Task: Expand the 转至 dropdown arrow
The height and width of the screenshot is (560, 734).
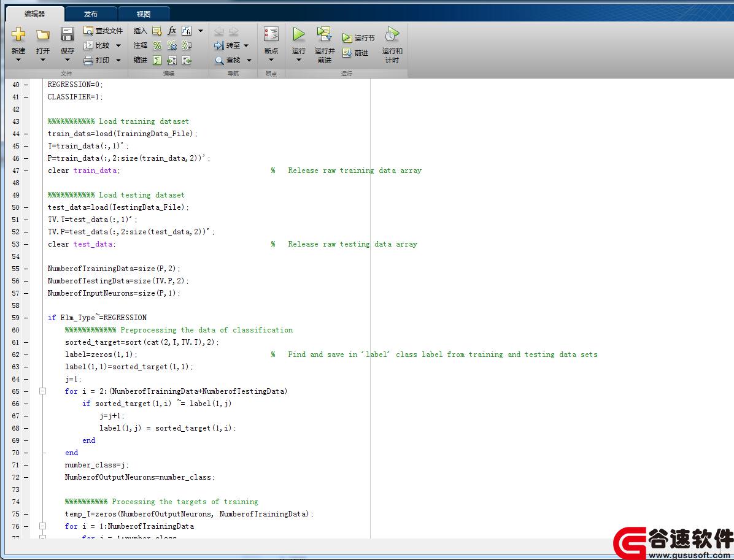Action: tap(246, 45)
